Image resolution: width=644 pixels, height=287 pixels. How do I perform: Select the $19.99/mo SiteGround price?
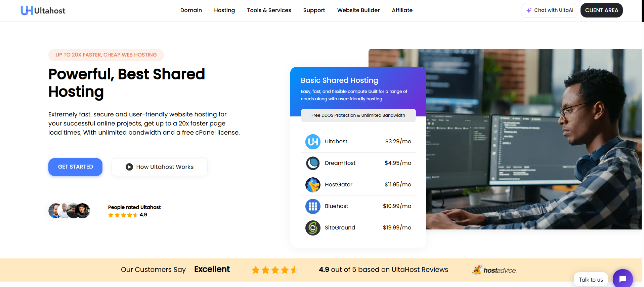click(x=397, y=227)
